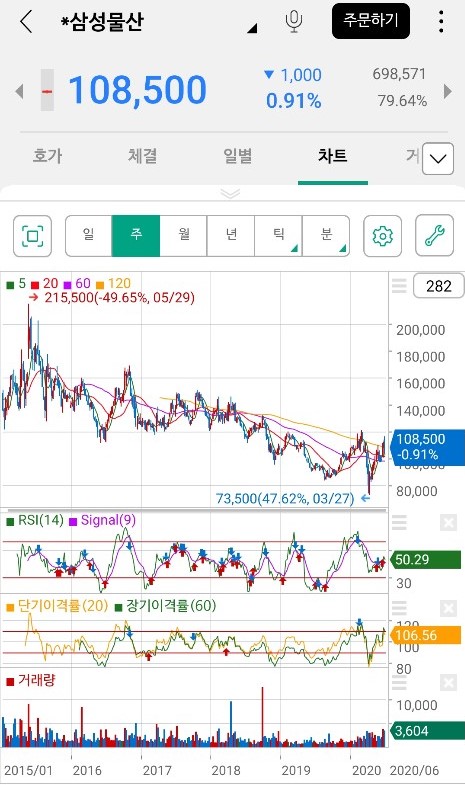Image resolution: width=465 pixels, height=785 pixels.
Task: Select the 차트 tab
Action: pos(332,156)
